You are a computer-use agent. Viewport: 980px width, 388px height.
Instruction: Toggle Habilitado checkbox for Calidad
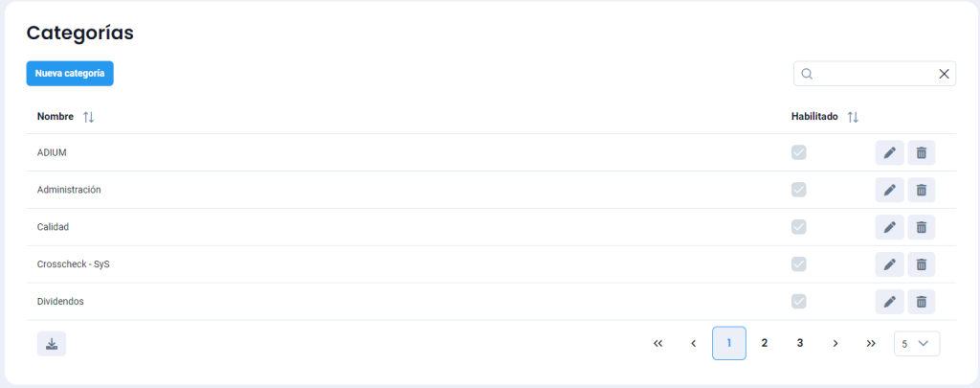[x=798, y=227]
